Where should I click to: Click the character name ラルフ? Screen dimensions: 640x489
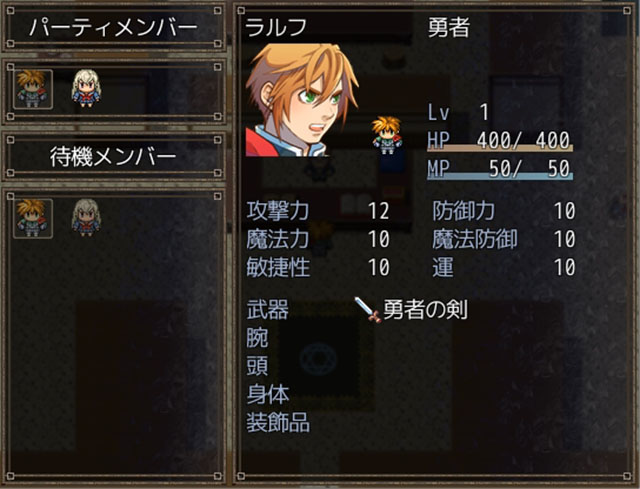(276, 28)
